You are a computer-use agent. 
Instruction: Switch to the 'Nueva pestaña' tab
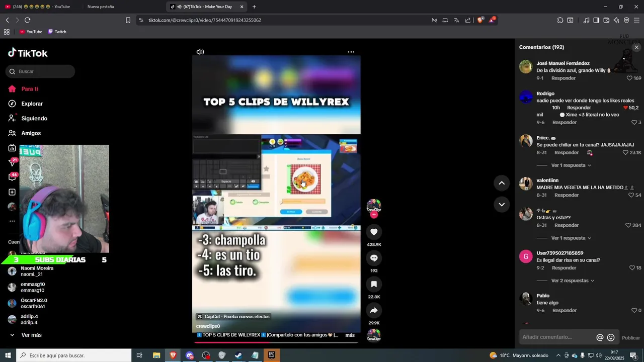click(101, 7)
